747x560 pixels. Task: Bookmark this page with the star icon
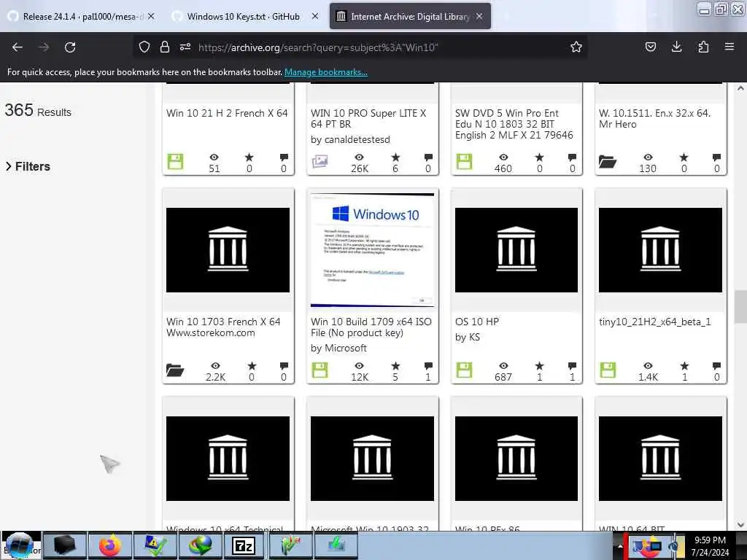tap(576, 47)
